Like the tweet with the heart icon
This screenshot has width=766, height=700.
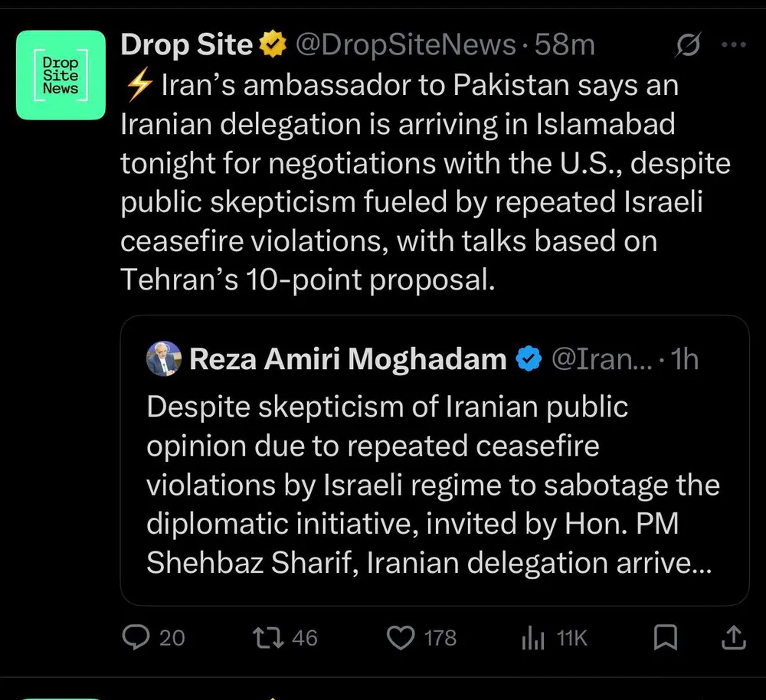400,637
